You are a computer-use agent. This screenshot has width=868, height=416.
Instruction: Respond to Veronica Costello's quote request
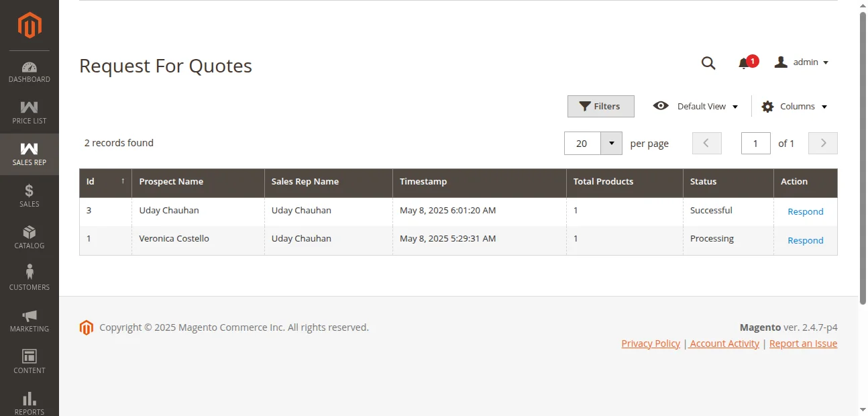tap(805, 240)
